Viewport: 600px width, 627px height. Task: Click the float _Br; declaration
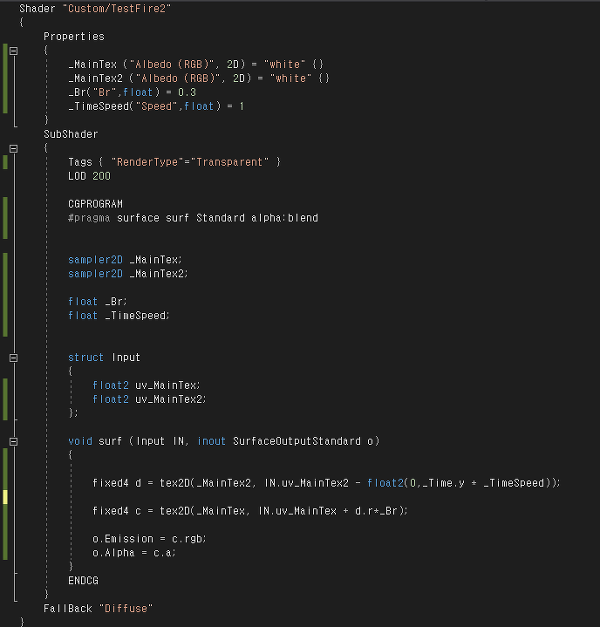(x=97, y=302)
